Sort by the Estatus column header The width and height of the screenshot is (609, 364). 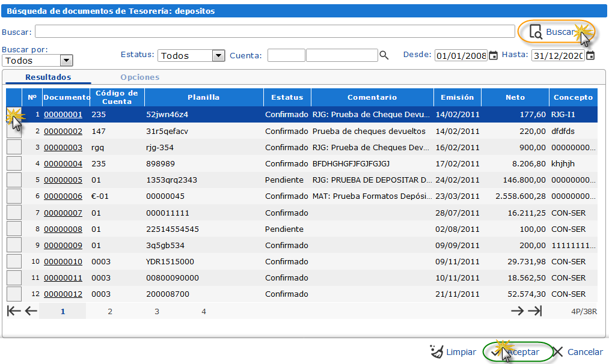tap(287, 97)
